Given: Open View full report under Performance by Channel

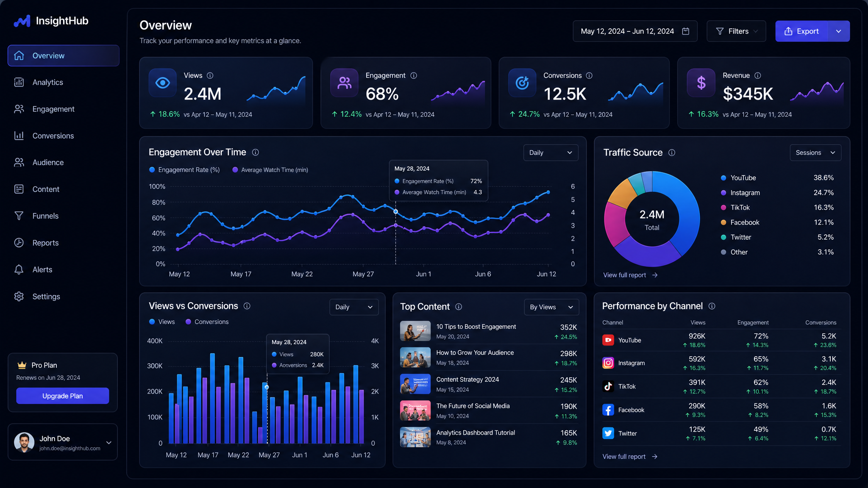Looking at the screenshot, I should [630, 456].
